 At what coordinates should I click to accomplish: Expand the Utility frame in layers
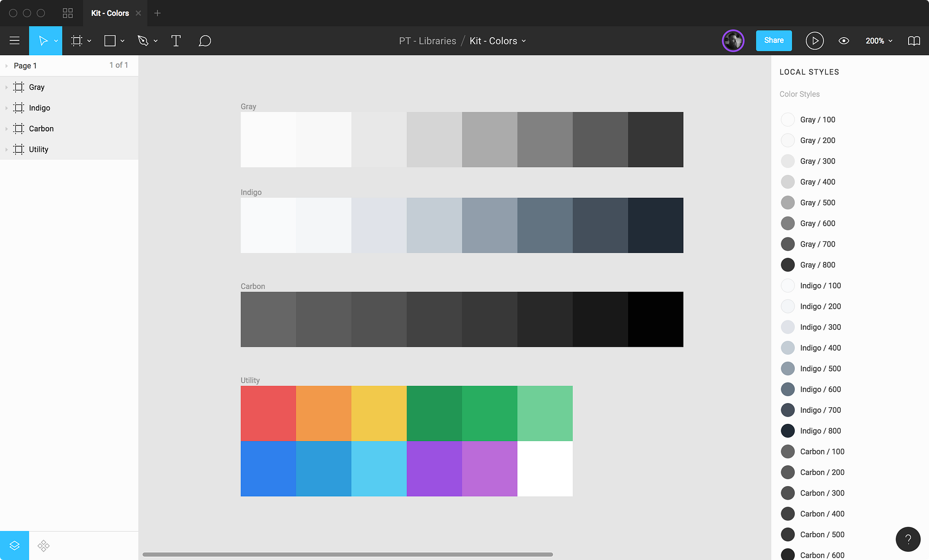tap(6, 149)
